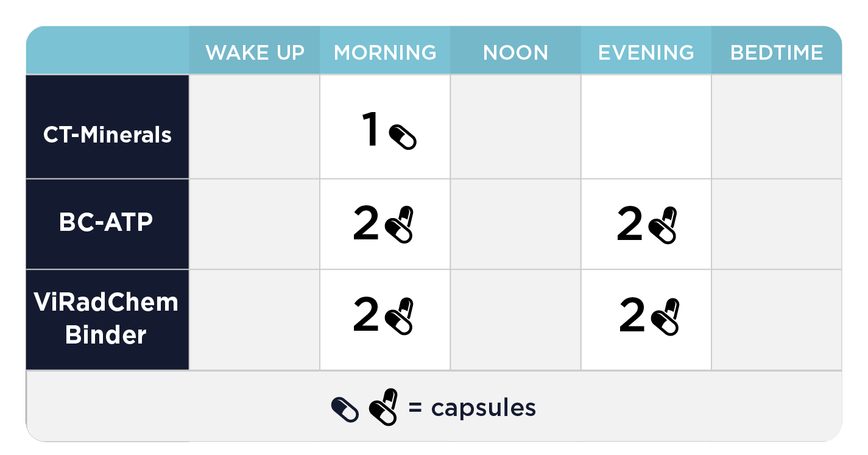Select the NOON column header
The width and height of the screenshot is (868, 455).
tap(515, 52)
